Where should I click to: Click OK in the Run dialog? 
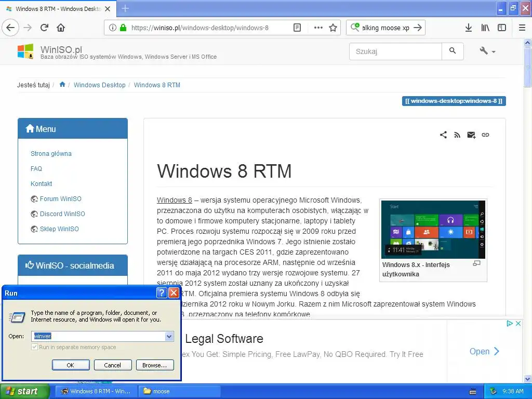click(71, 365)
